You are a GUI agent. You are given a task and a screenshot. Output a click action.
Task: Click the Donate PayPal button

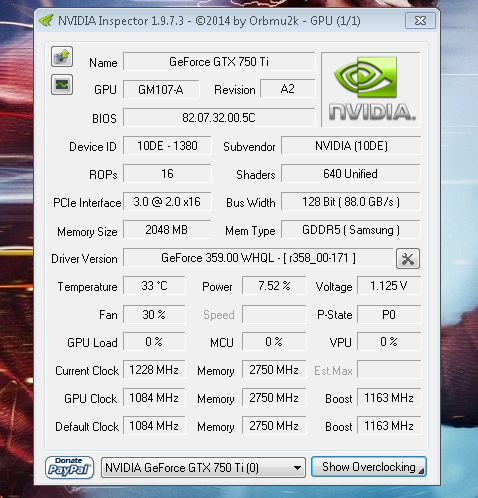pos(69,467)
